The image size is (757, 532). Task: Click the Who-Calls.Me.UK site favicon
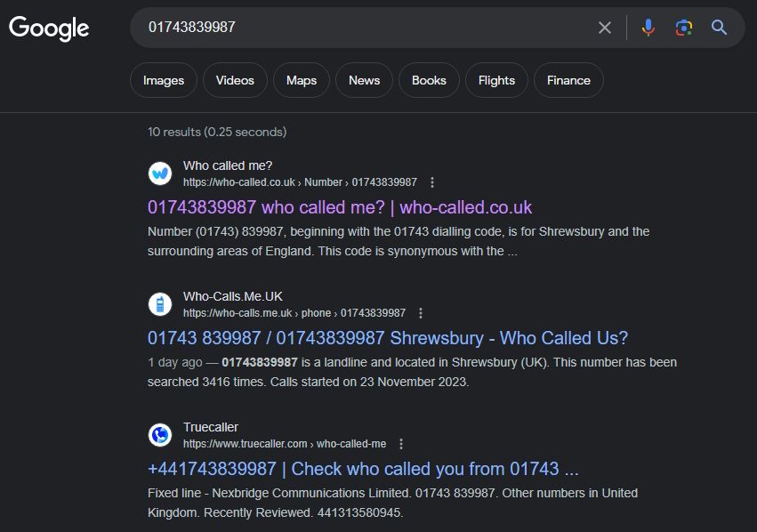tap(158, 306)
